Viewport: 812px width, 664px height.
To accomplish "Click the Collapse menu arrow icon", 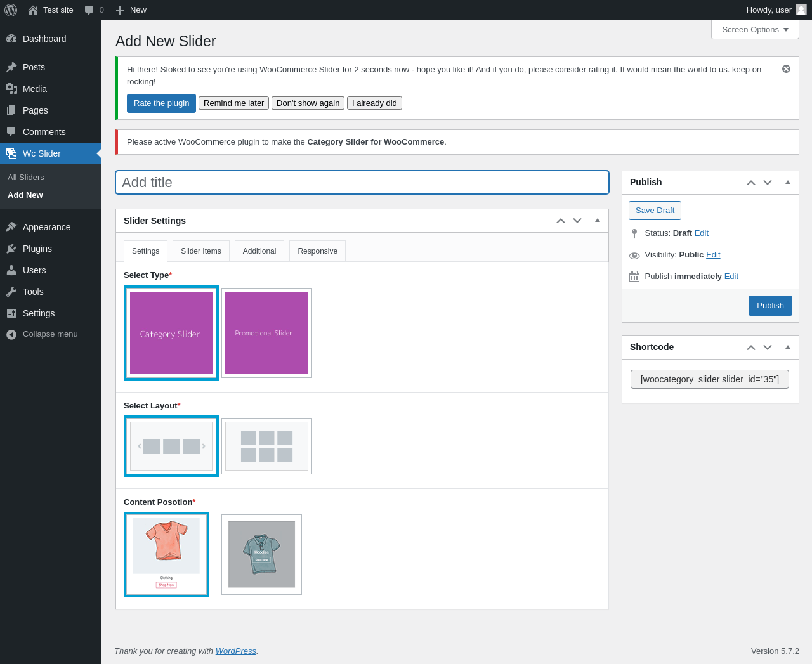I will [11, 334].
